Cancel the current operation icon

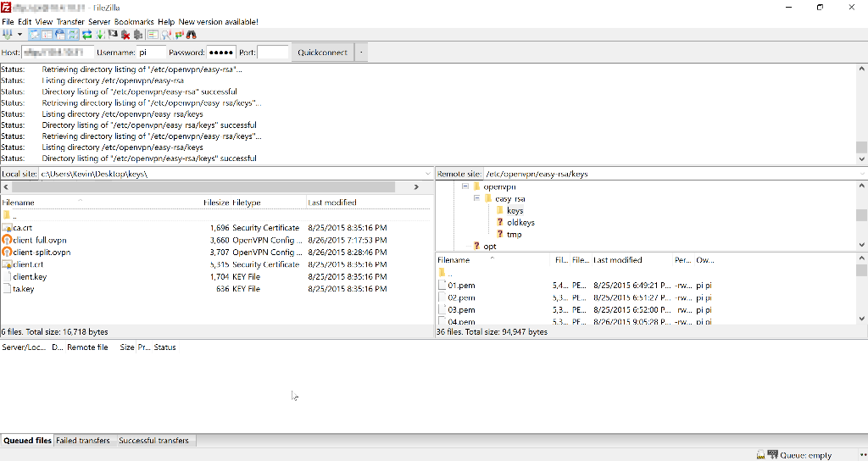click(113, 34)
